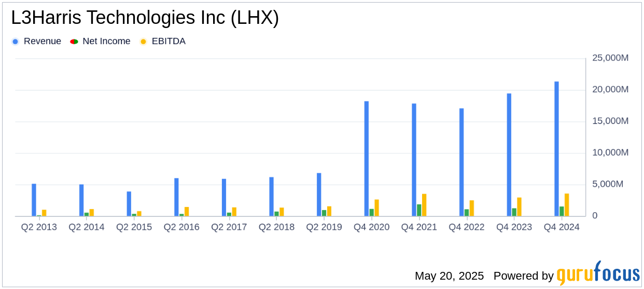Click the Q4 2024 EBITDA bar
Image resolution: width=644 pixels, height=289 pixels.
(567, 205)
